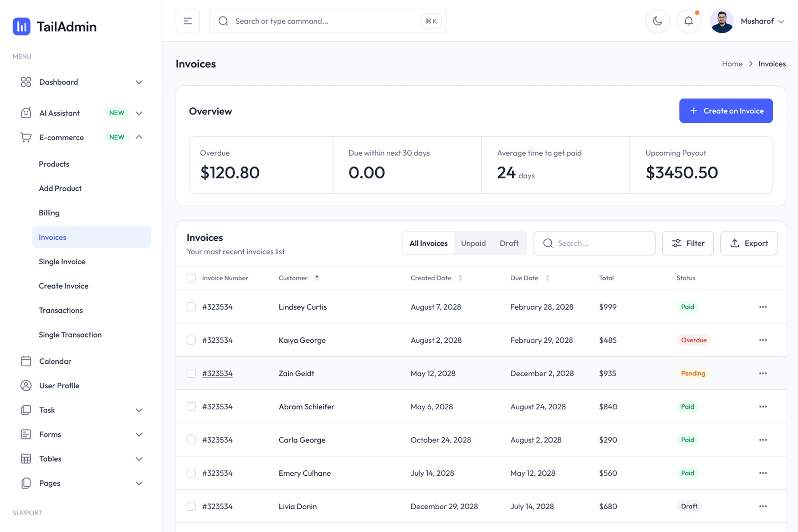Focus the top Search or type command field
Screen dimensions: 798x532
click(328, 21)
